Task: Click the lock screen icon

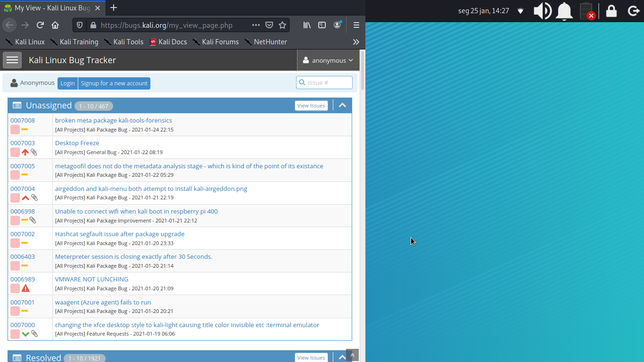Action: [x=611, y=11]
